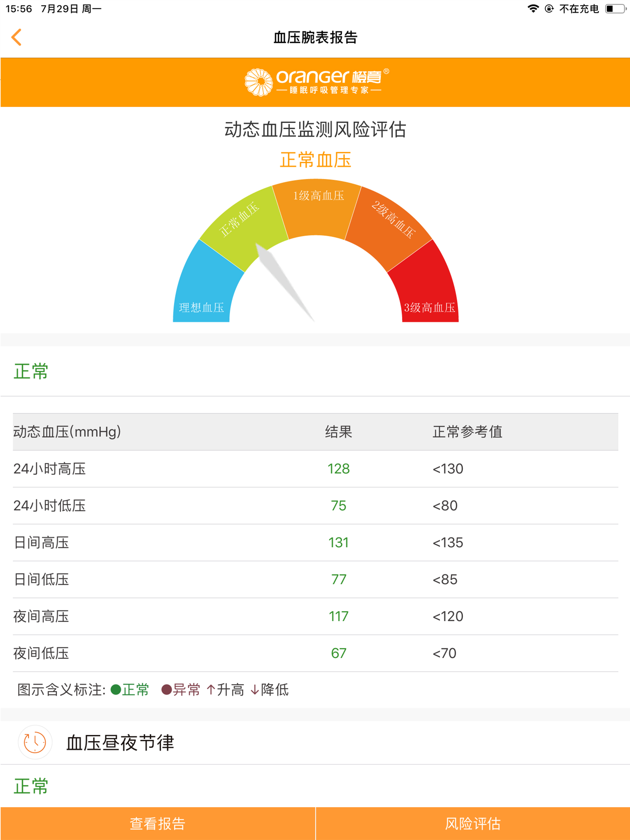Tap the 血压腕表报告 page title
This screenshot has height=840, width=630.
(x=315, y=37)
